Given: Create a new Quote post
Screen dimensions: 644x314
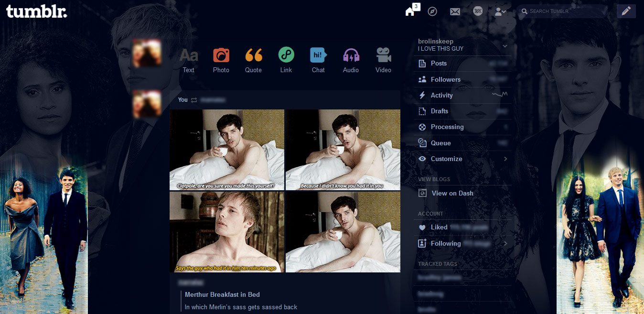Looking at the screenshot, I should click(x=254, y=60).
